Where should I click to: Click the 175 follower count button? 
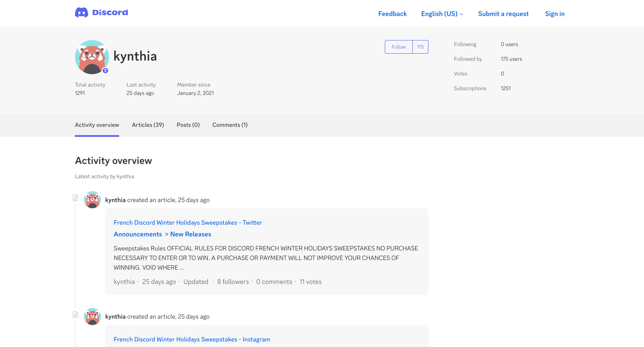coord(420,47)
